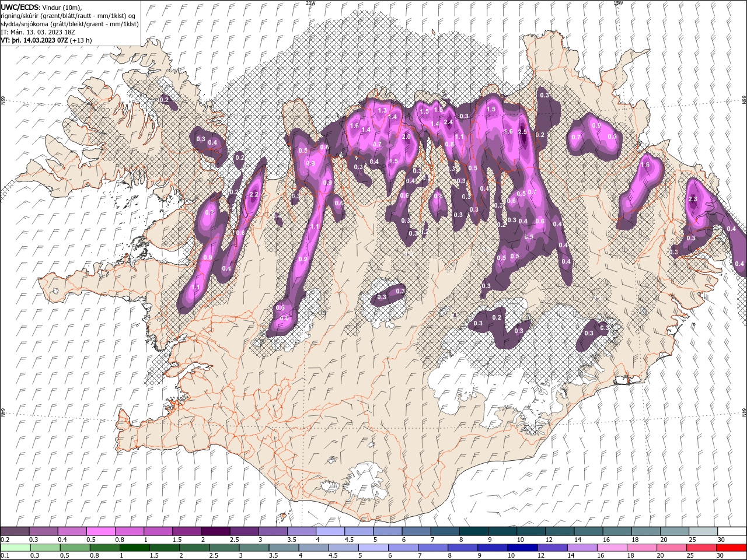Select the '1.3' snowfall value on the map
Screen dimensions: 747x560
[x=382, y=110]
